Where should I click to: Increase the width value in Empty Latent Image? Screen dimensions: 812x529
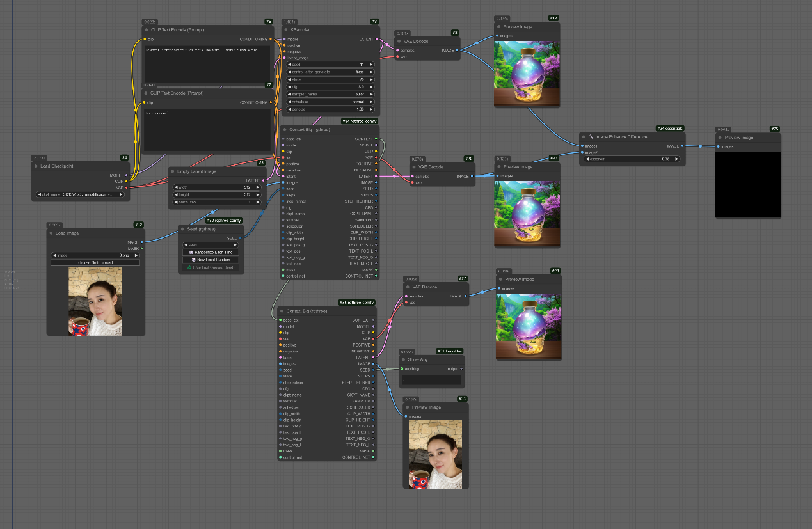(258, 187)
